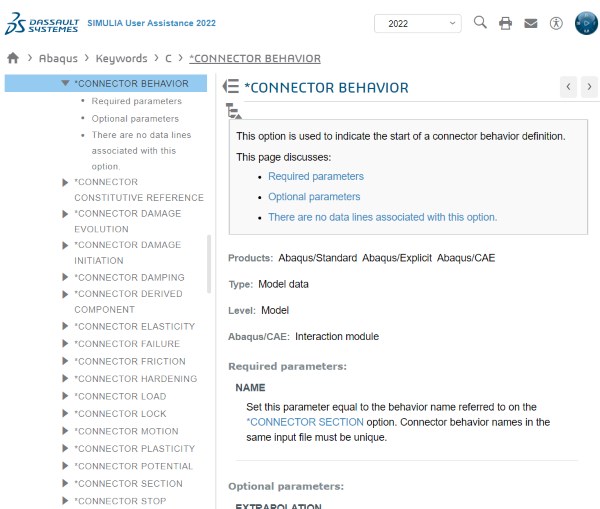600x509 pixels.
Task: Click the Dassault Systemes logo
Action: [42, 24]
